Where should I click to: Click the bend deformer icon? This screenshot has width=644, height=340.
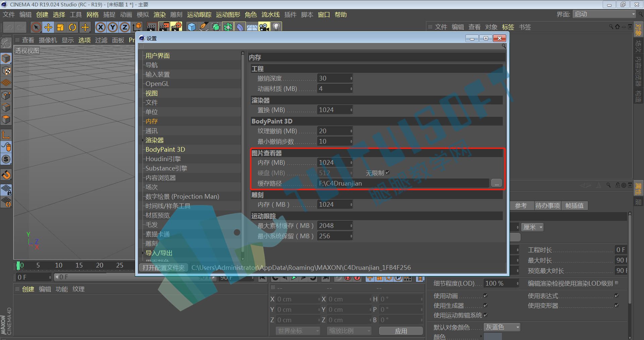click(x=240, y=27)
